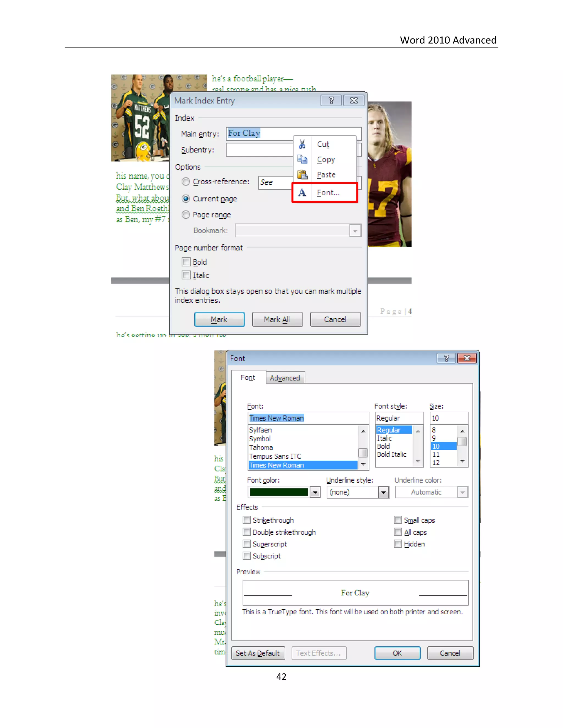Screen dimensions: 563x728
Task: Open the Font color dropdown arrow
Action: point(315,492)
